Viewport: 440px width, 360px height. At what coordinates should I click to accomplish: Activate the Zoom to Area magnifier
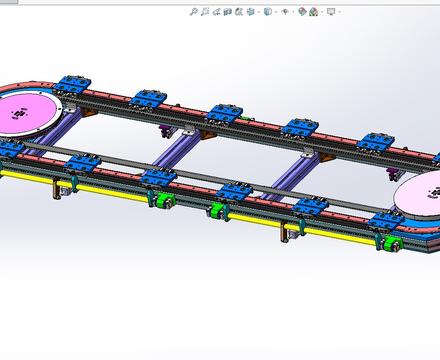[x=205, y=12]
